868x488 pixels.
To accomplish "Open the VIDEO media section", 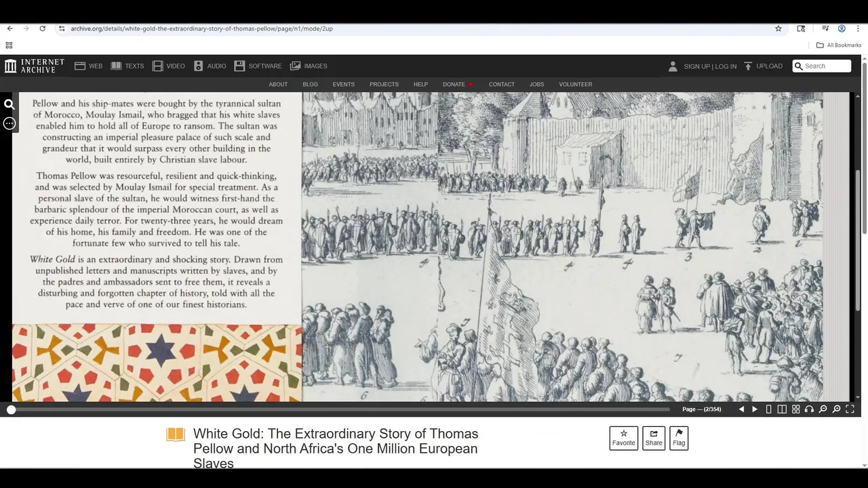I will [168, 66].
